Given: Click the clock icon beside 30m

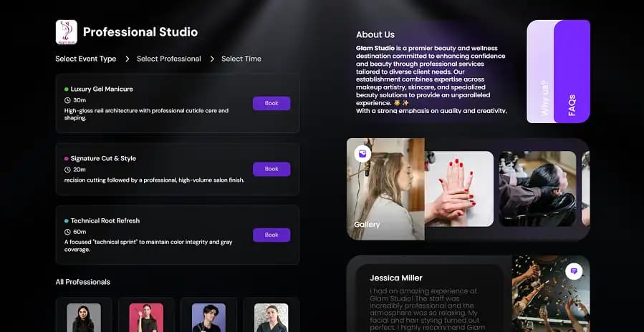Looking at the screenshot, I should pos(67,100).
